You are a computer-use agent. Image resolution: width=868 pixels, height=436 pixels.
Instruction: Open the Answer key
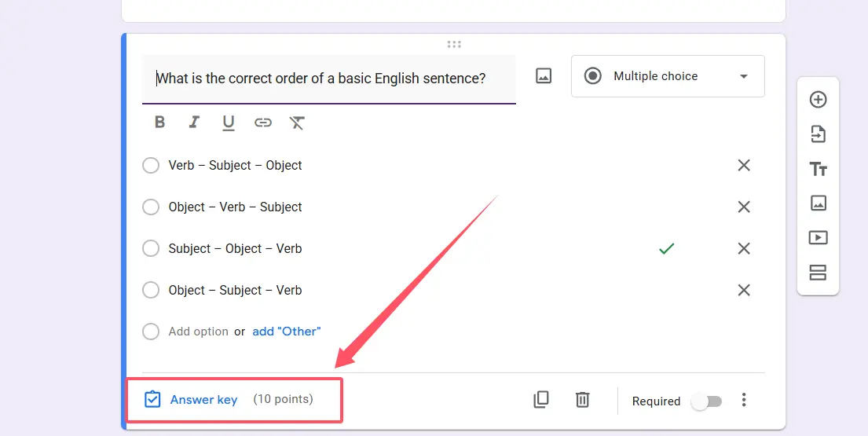(x=203, y=400)
